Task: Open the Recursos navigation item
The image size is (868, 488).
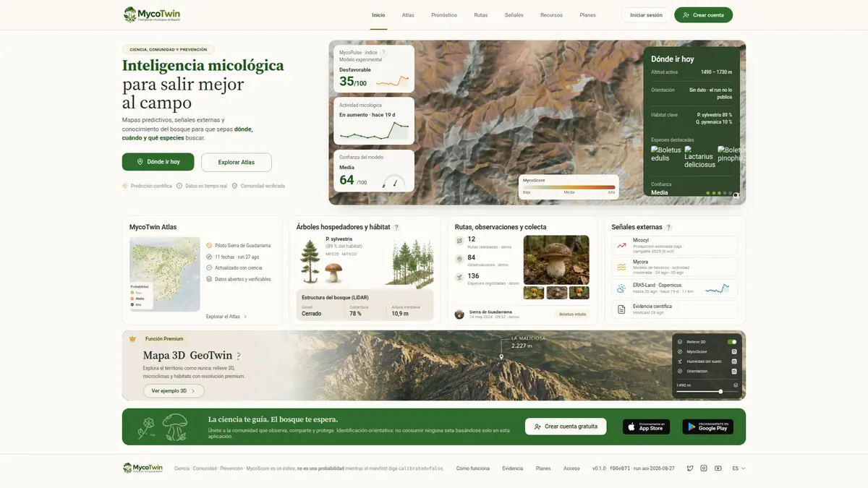Action: coord(551,15)
